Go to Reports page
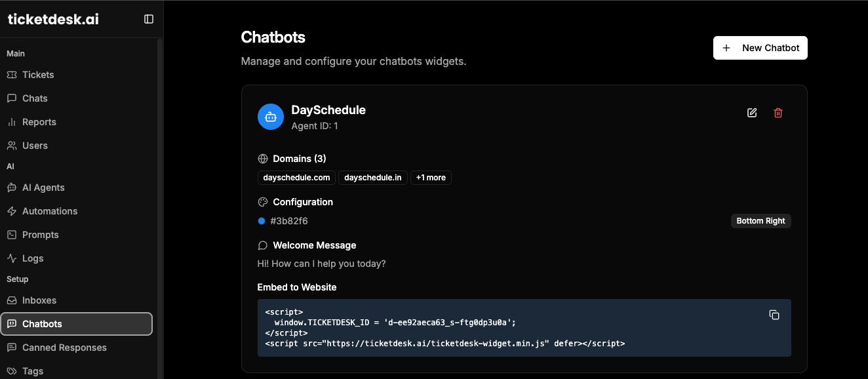 39,122
